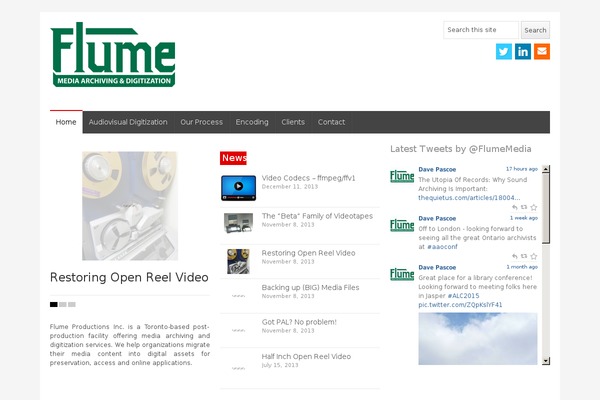Favorite the Off to London tweet
This screenshot has height=400, width=600.
534,256
